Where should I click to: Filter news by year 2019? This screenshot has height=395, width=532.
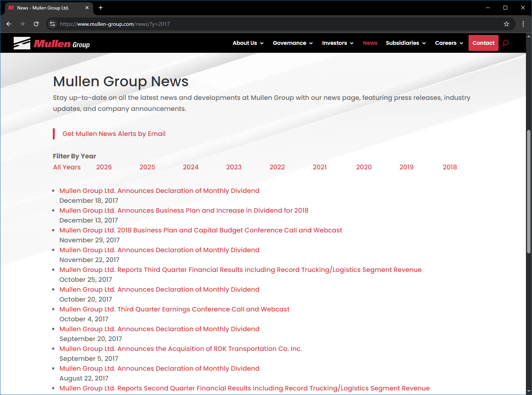[407, 167]
